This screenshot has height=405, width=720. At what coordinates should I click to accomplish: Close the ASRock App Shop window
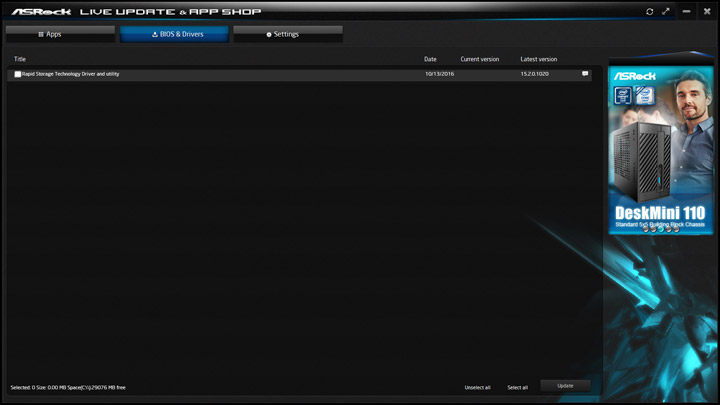point(707,11)
